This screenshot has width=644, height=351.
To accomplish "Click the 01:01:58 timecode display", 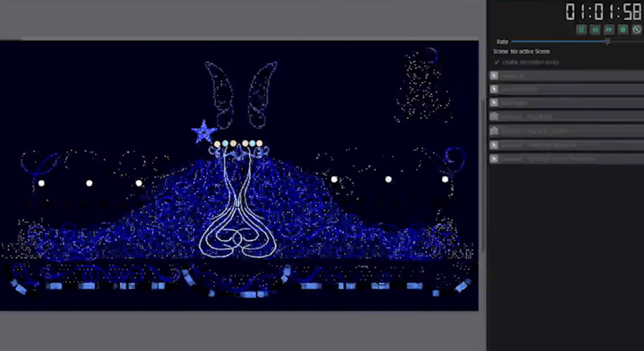I will pyautogui.click(x=603, y=12).
